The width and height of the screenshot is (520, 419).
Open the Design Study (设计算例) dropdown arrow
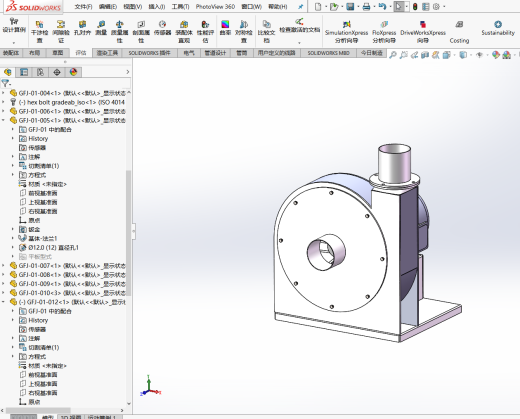(x=14, y=43)
